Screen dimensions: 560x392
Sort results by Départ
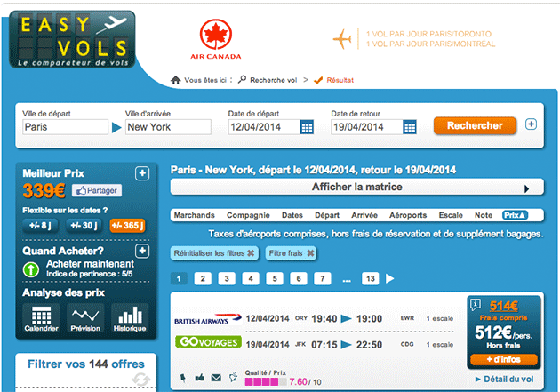tap(327, 215)
